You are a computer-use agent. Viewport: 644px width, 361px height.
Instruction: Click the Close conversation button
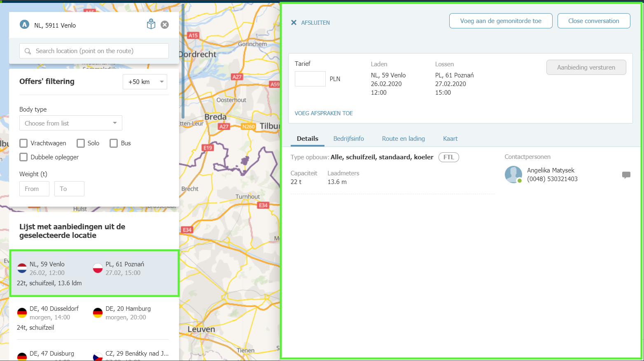[x=594, y=21]
